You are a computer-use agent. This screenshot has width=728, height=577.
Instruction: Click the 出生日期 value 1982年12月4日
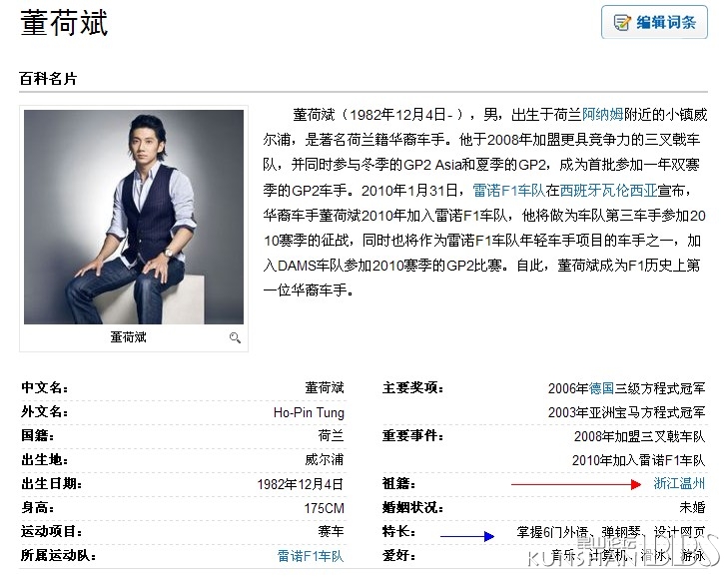click(301, 484)
